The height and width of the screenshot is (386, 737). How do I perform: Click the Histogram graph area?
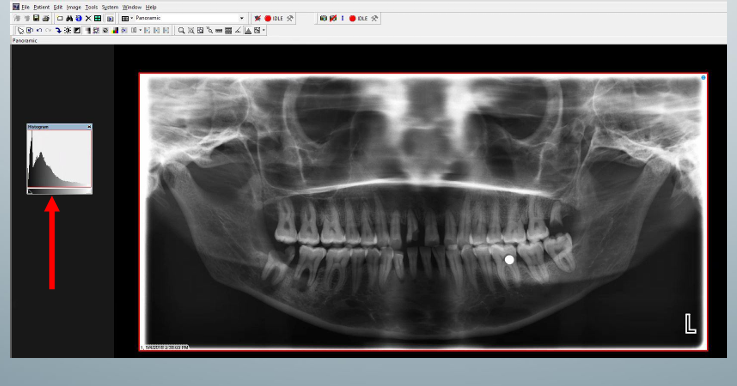[x=60, y=158]
